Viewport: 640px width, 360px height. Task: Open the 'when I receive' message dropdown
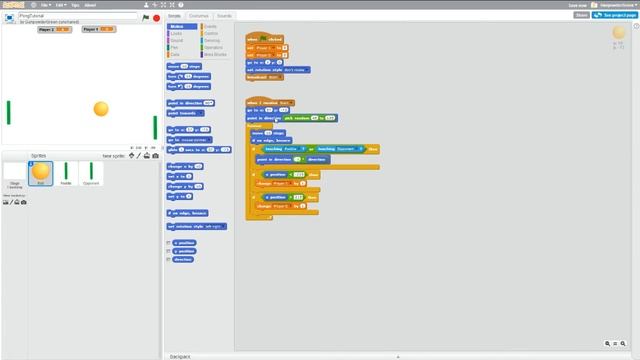(x=286, y=103)
